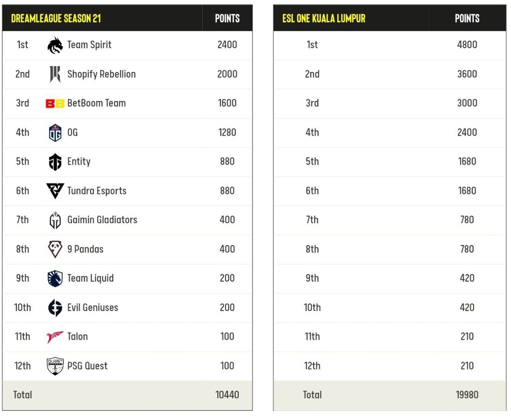Click the BetBoom Team red-yellow logo
This screenshot has height=420, width=511.
(55, 104)
